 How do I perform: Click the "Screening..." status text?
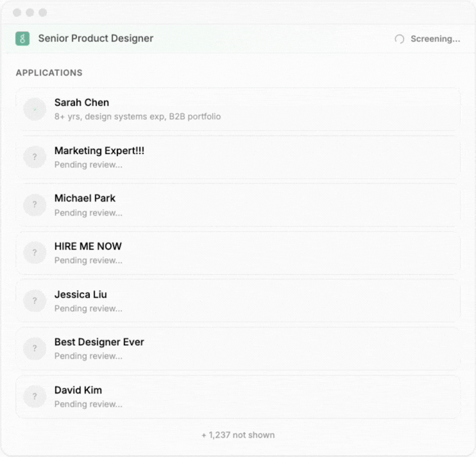[435, 39]
